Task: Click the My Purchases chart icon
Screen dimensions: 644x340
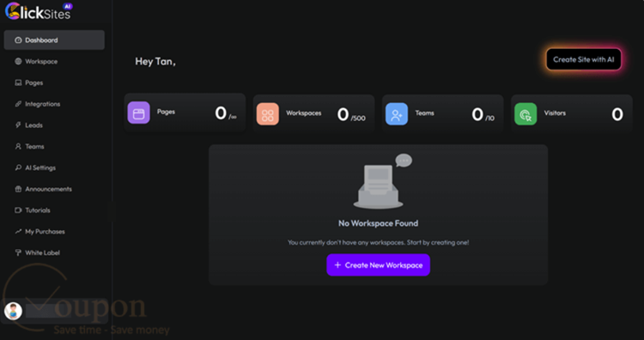Action: point(18,232)
